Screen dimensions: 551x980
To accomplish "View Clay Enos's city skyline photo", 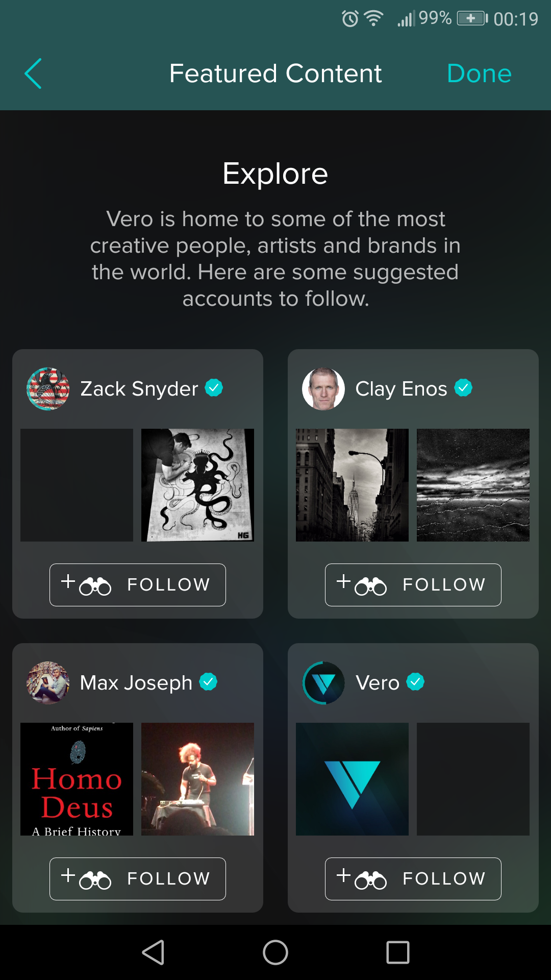I will (352, 485).
